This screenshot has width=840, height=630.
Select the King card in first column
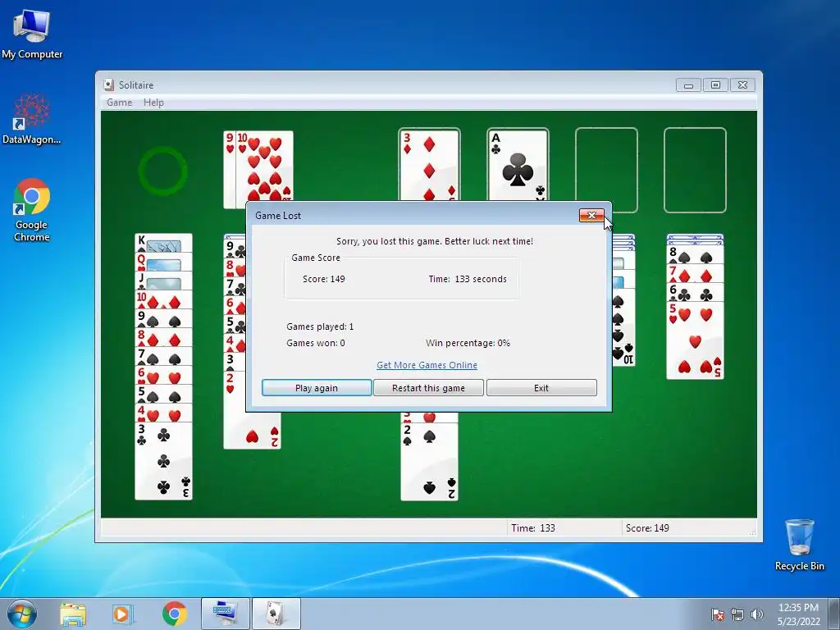[x=163, y=243]
